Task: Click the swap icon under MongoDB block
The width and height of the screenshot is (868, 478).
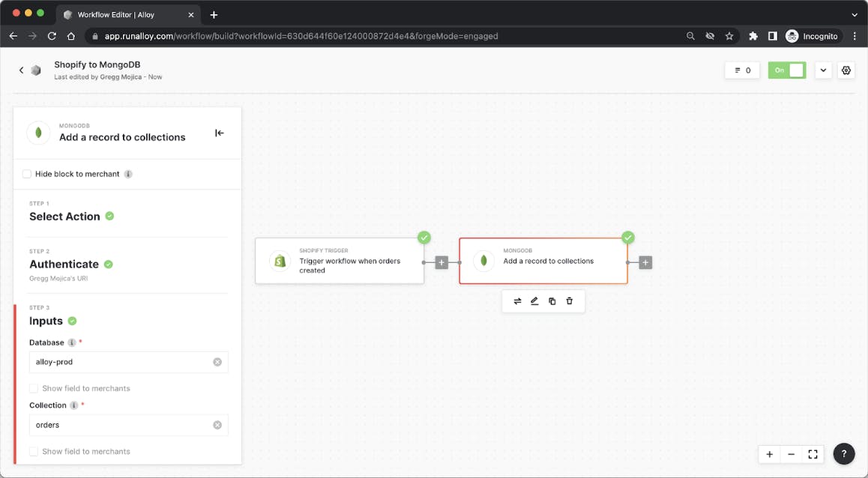Action: (x=517, y=301)
